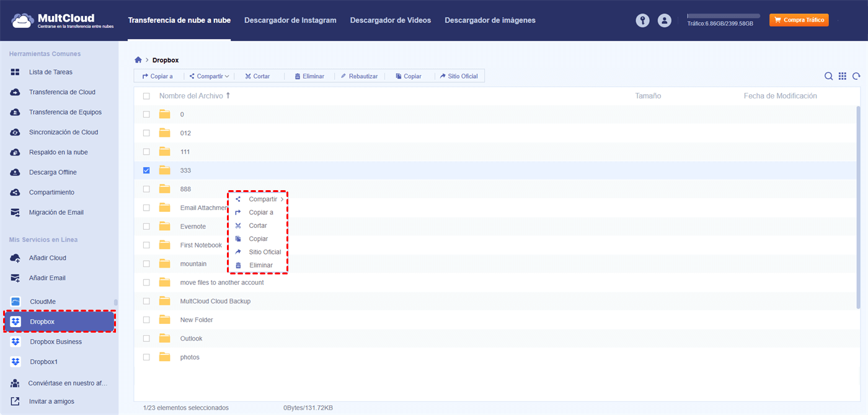Open Descargador de Videos tab
This screenshot has width=868, height=415.
click(391, 20)
